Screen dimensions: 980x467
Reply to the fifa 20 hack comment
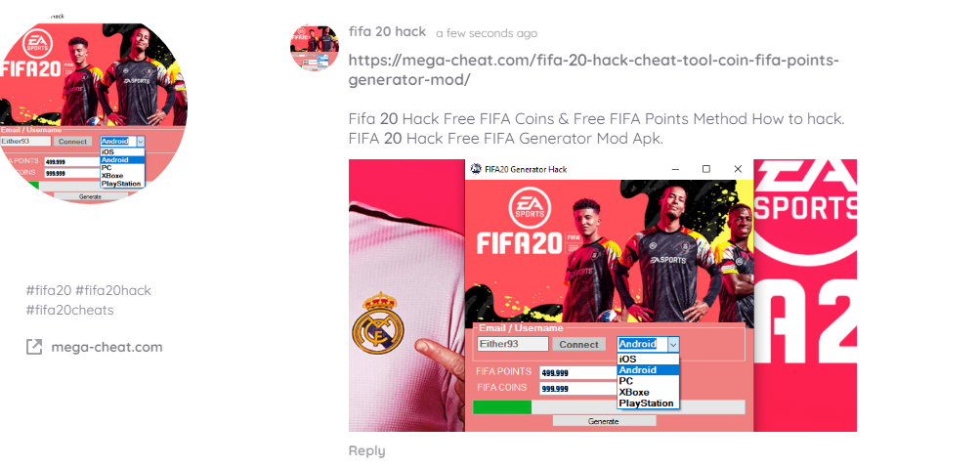pos(366,450)
